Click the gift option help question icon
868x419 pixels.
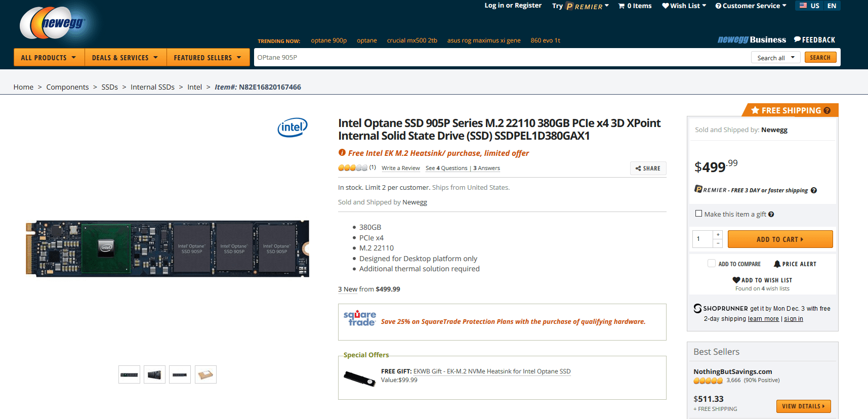tap(771, 215)
